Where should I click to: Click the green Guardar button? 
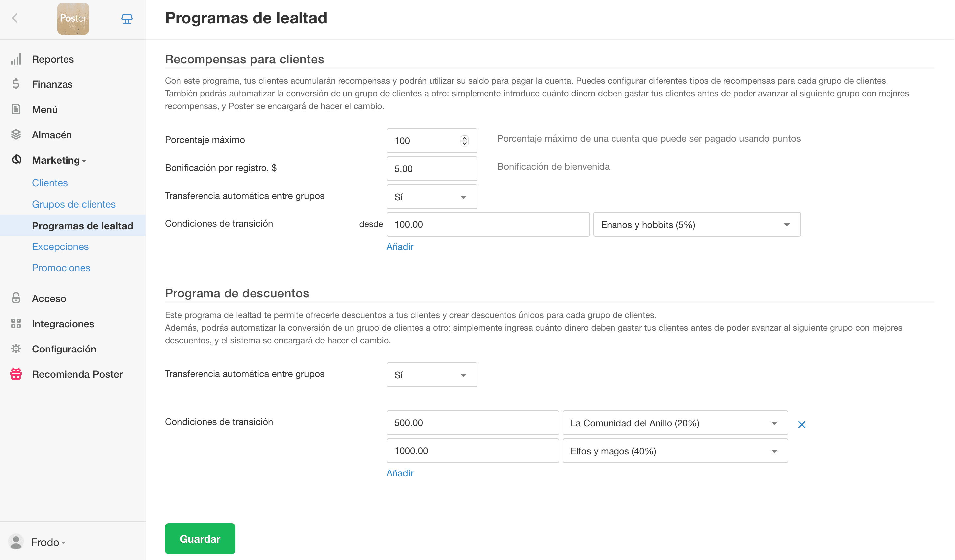[200, 538]
